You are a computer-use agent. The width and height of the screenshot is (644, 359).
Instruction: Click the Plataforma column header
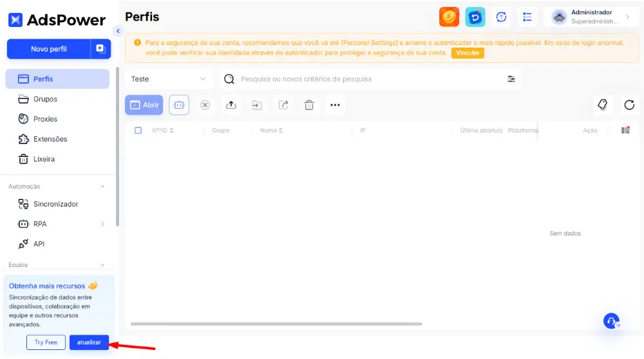(x=523, y=131)
